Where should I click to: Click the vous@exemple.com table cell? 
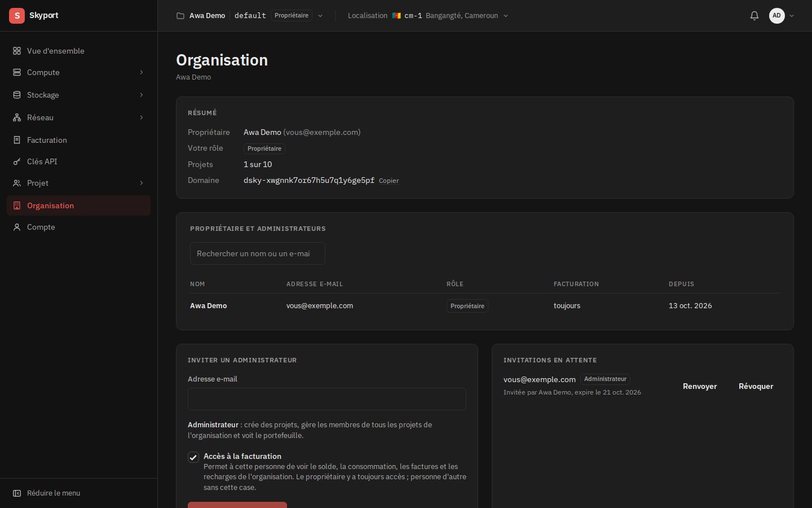(x=320, y=306)
